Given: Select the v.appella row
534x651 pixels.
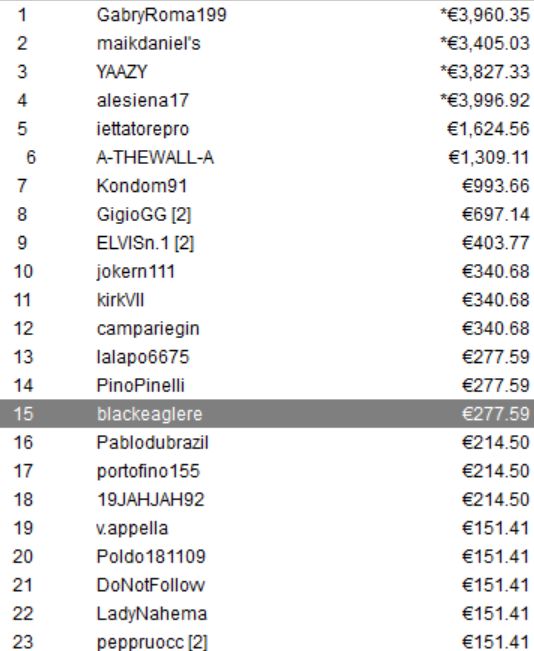Looking at the screenshot, I should pos(267,528).
